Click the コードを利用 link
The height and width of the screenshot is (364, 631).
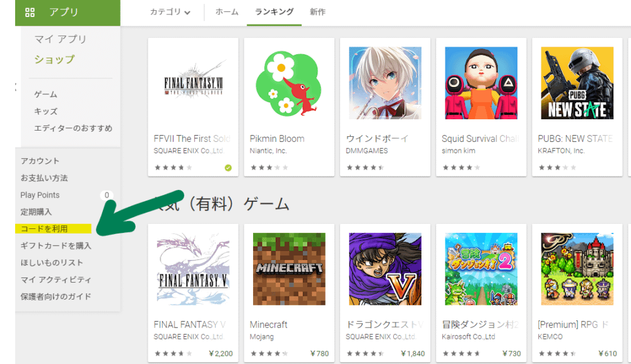44,229
